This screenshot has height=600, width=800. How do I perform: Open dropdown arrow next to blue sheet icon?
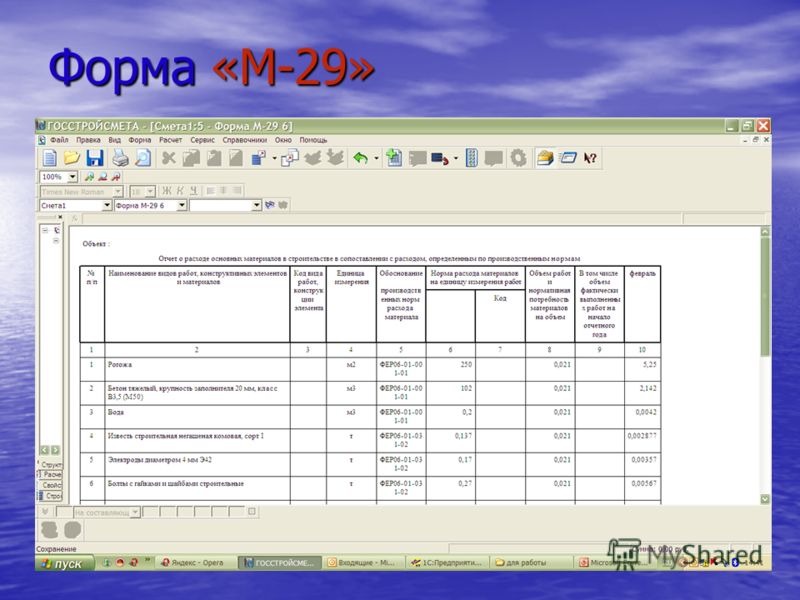coord(274,159)
